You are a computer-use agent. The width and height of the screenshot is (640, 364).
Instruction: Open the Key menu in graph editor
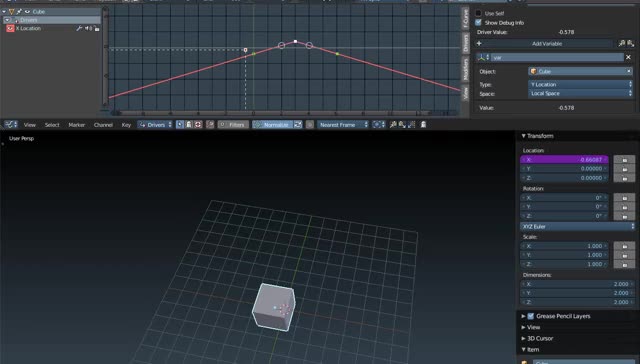point(126,125)
